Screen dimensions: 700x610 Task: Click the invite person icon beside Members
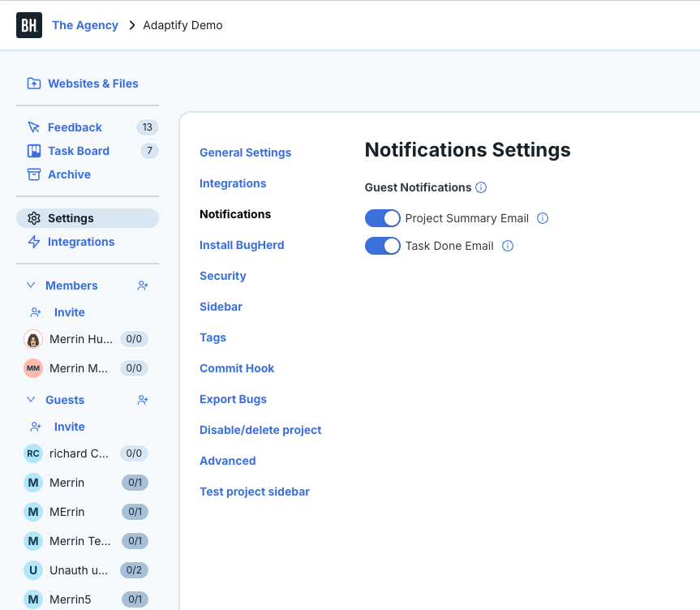coord(142,286)
